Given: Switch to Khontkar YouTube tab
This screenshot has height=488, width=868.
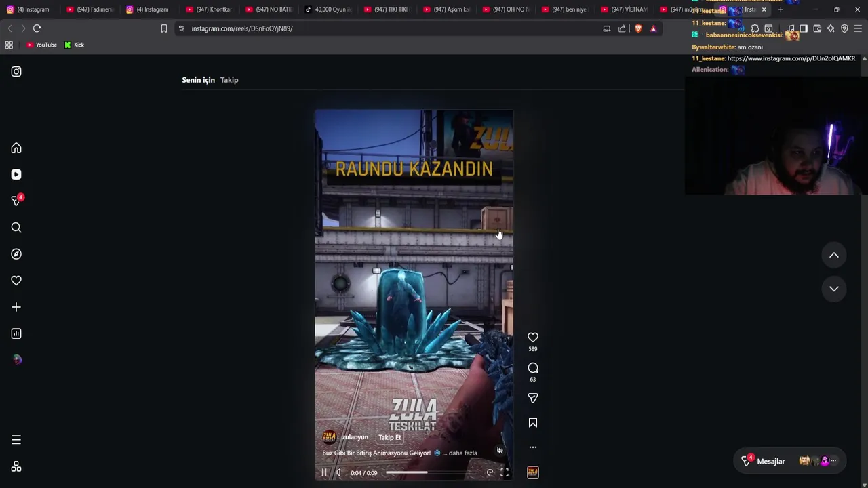Looking at the screenshot, I should [x=209, y=9].
